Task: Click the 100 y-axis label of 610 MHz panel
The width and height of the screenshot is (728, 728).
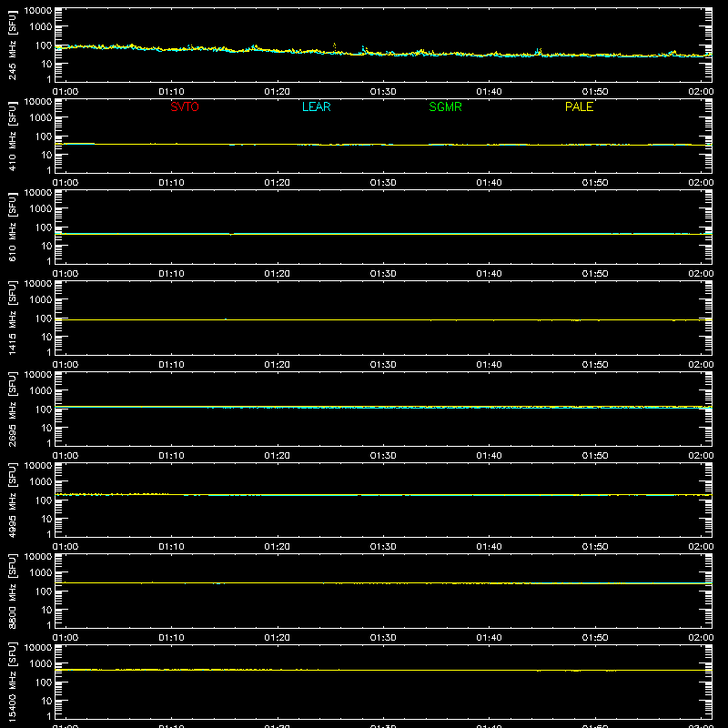Action: point(44,227)
